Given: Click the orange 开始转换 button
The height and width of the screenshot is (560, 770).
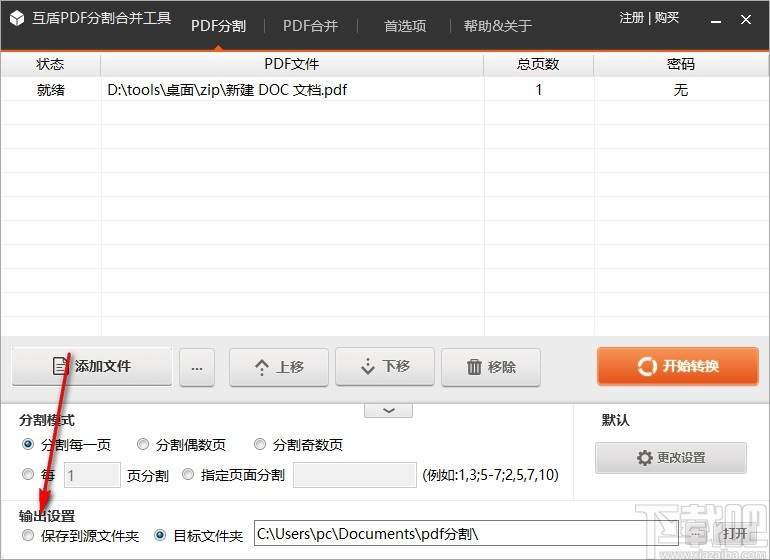Looking at the screenshot, I should pyautogui.click(x=678, y=366).
